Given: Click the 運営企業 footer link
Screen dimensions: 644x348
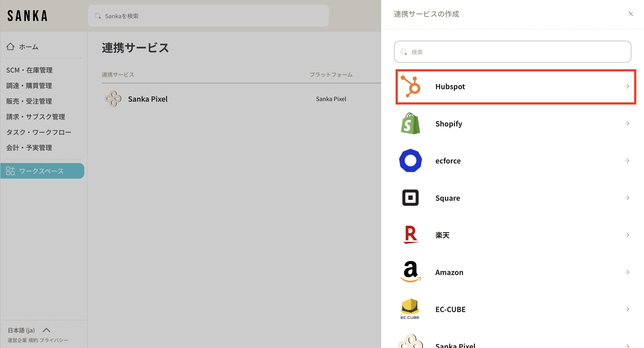Looking at the screenshot, I should [x=17, y=340].
